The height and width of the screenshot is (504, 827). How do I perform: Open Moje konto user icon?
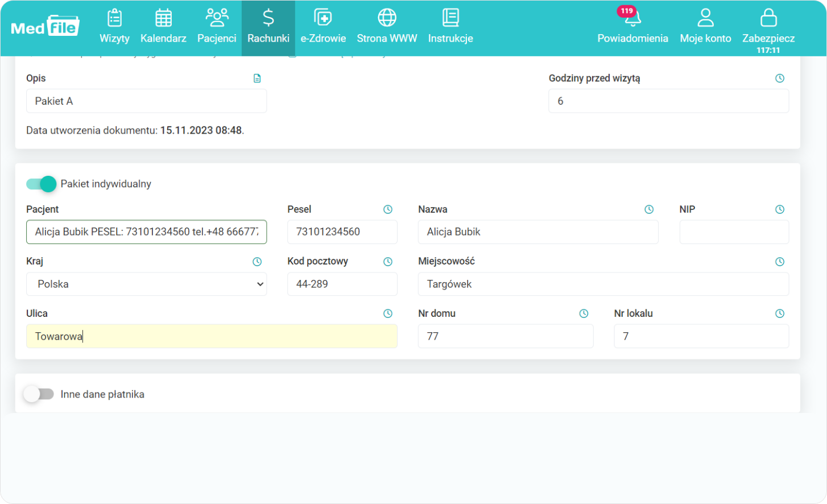pyautogui.click(x=705, y=18)
